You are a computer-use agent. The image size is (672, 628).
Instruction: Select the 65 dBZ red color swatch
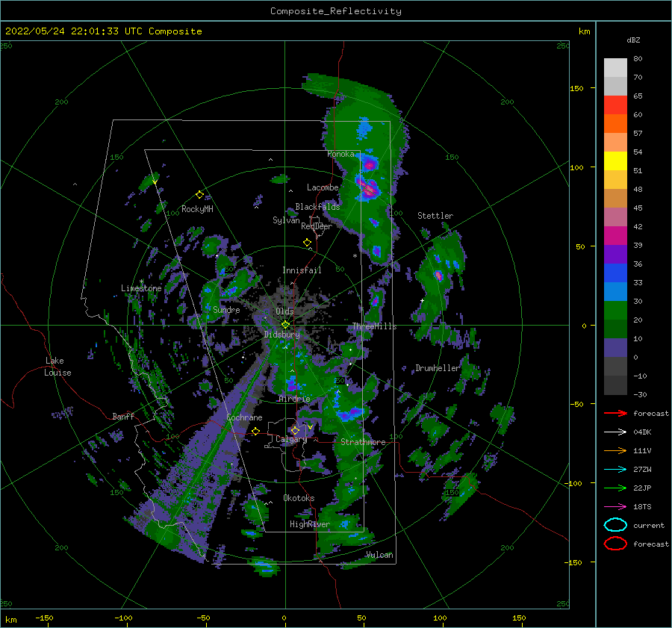(615, 105)
